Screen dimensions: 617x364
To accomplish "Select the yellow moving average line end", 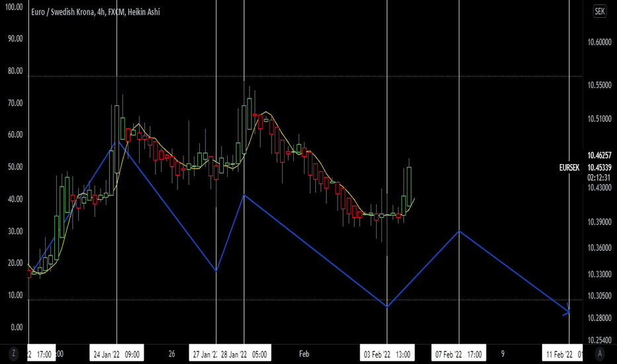I will pos(414,199).
